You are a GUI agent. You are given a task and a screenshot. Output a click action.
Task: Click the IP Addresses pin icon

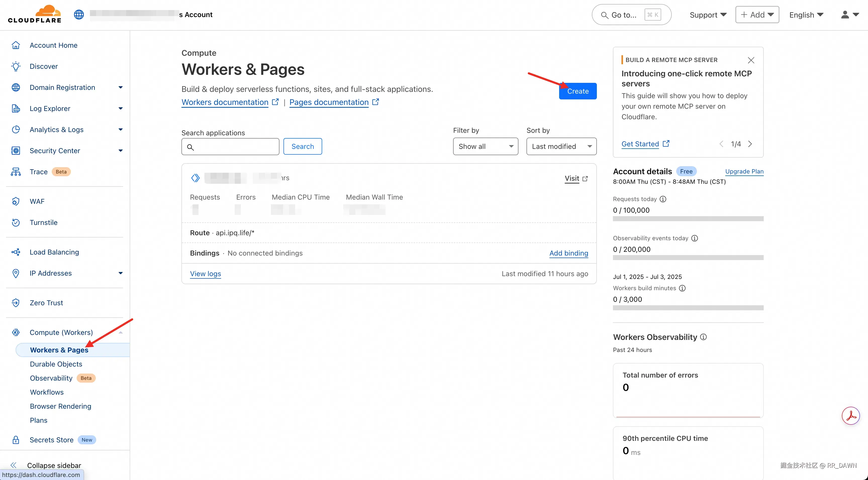pos(16,273)
